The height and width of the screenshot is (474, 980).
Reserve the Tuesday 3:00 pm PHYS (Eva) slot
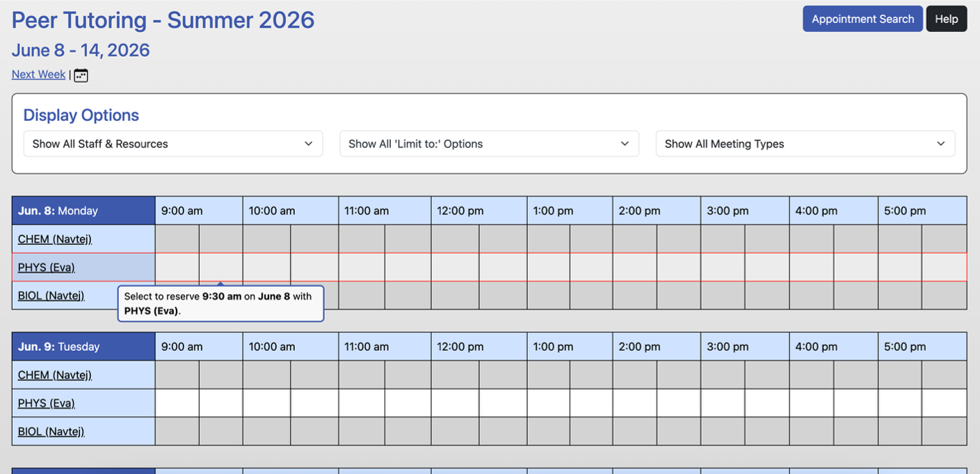[x=723, y=403]
